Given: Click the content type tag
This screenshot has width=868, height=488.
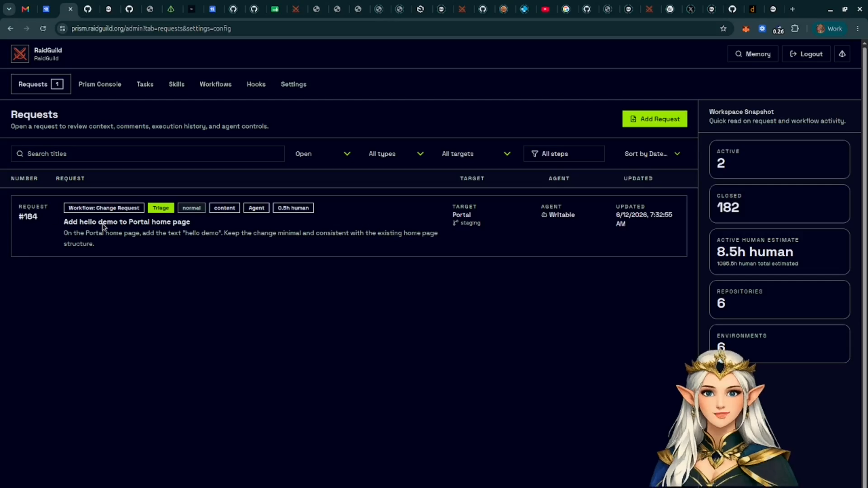Looking at the screenshot, I should pyautogui.click(x=225, y=208).
